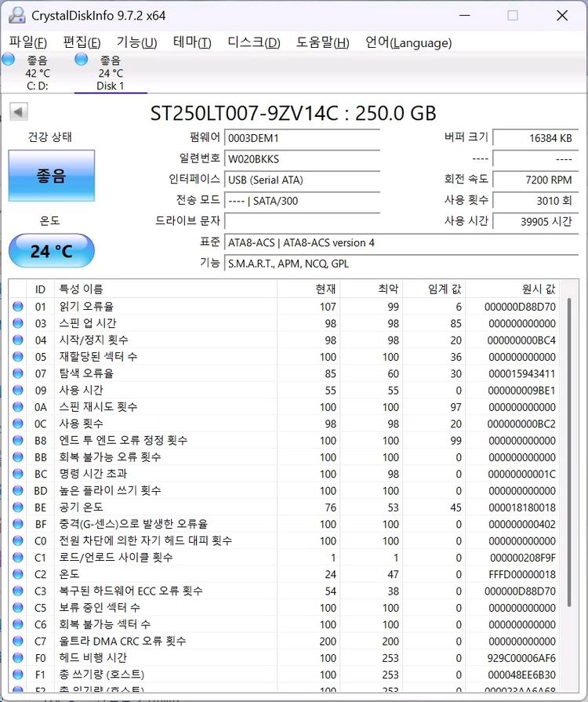Image resolution: width=588 pixels, height=702 pixels.
Task: Open the 기능(U) menu
Action: [x=136, y=42]
